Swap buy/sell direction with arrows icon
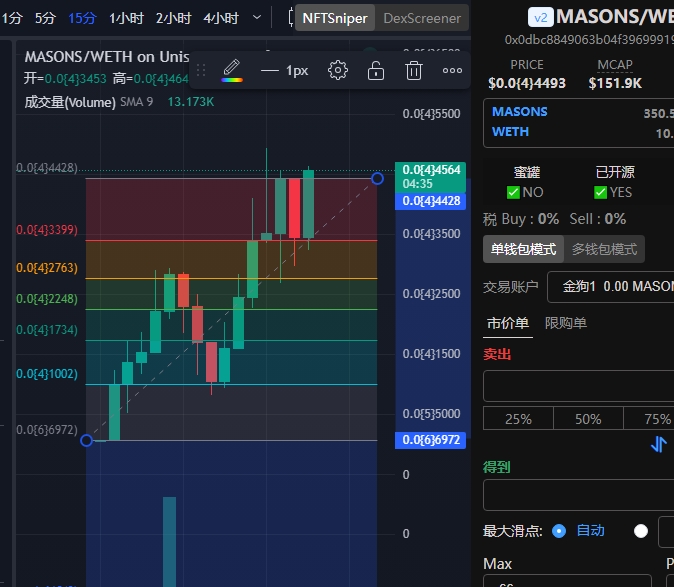 click(659, 444)
